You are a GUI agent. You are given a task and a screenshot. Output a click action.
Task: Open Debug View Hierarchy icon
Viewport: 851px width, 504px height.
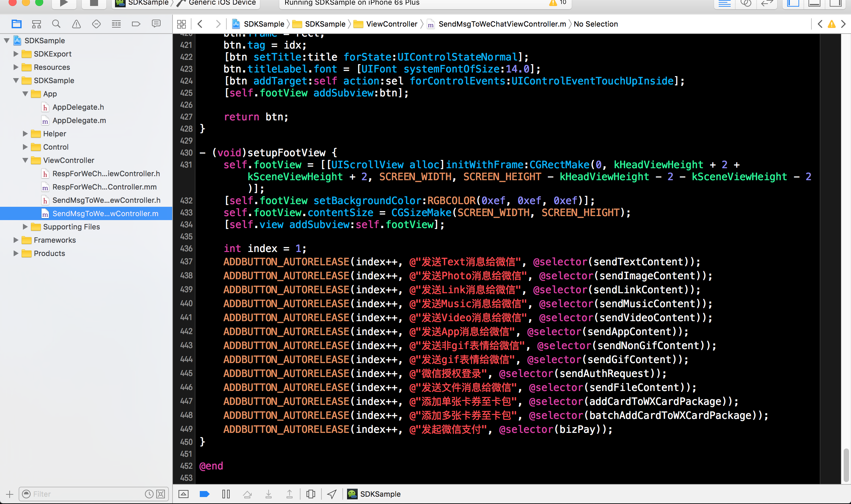pos(310,494)
